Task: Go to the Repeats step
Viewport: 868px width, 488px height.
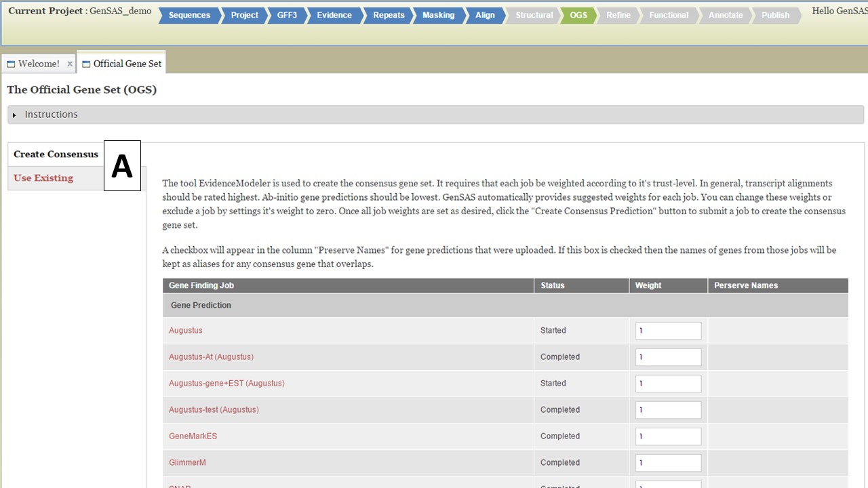Action: pyautogui.click(x=389, y=16)
